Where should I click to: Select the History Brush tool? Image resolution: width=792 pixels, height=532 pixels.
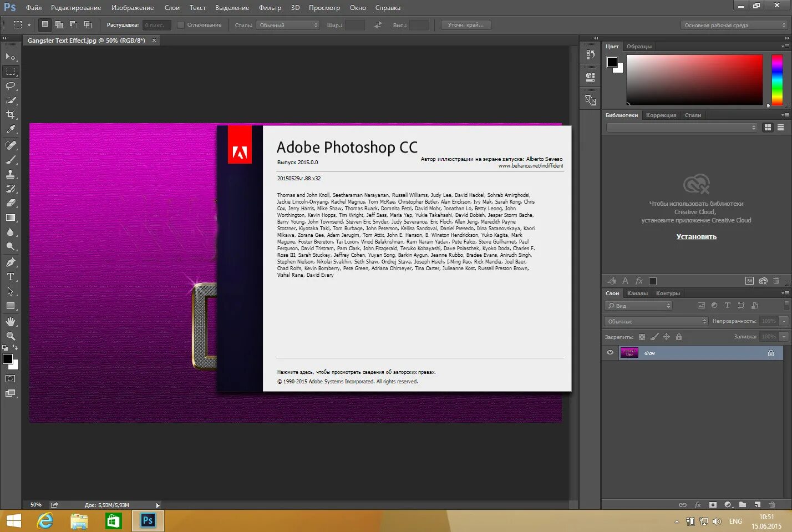point(11,189)
